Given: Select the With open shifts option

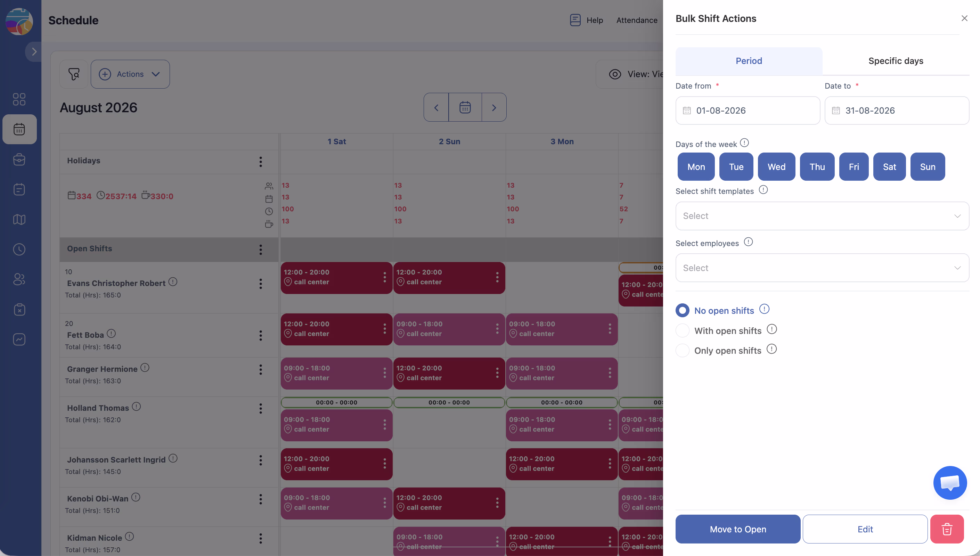Looking at the screenshot, I should click(x=682, y=330).
